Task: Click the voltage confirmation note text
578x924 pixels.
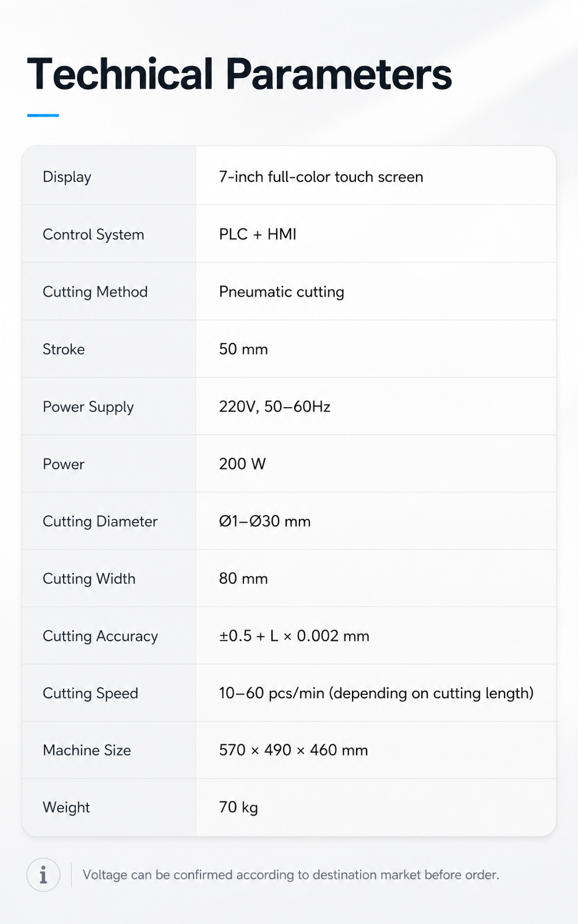Action: (291, 875)
